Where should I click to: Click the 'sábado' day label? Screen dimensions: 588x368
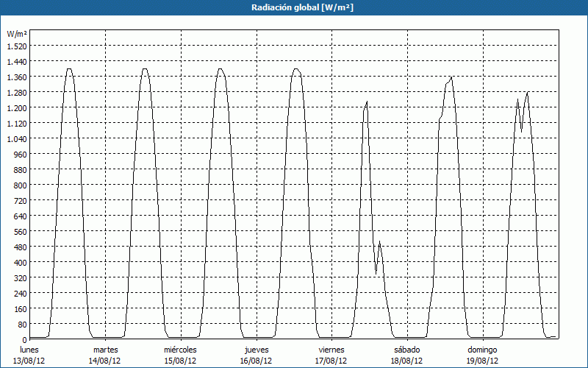coord(406,350)
